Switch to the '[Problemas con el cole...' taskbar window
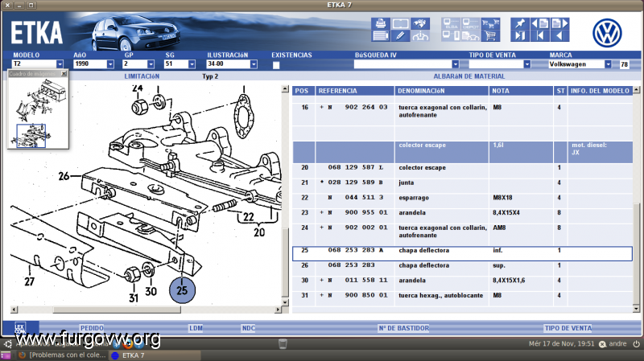The height and width of the screenshot is (361, 644). 63,355
